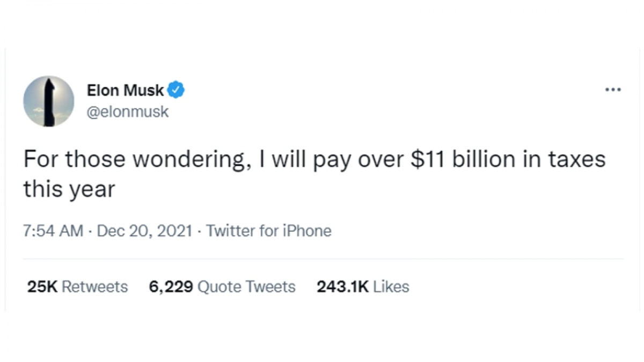Image resolution: width=644 pixels, height=362 pixels.
Task: Show the 243.1K Likes list
Action: (363, 287)
